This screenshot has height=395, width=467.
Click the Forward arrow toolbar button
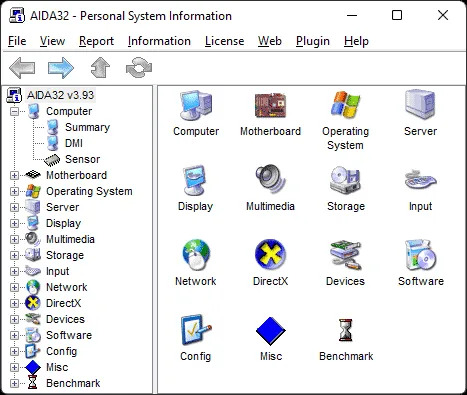pos(61,68)
